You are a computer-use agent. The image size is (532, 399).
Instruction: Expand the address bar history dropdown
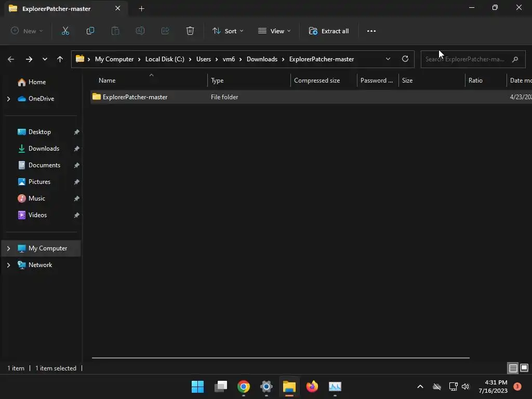388,59
